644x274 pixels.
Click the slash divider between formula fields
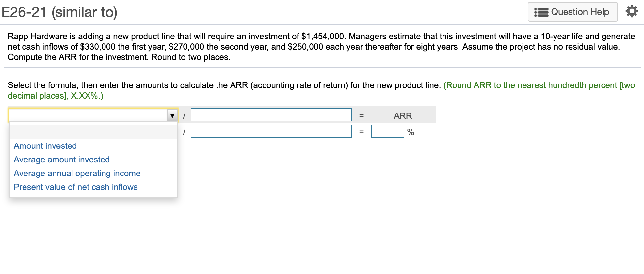pos(184,115)
